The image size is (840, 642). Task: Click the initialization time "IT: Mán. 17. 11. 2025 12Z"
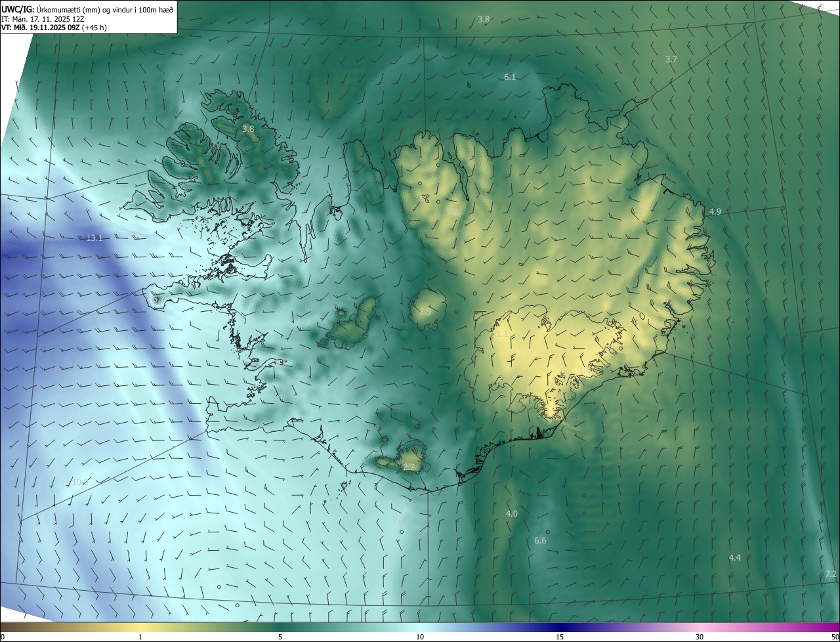[x=43, y=19]
